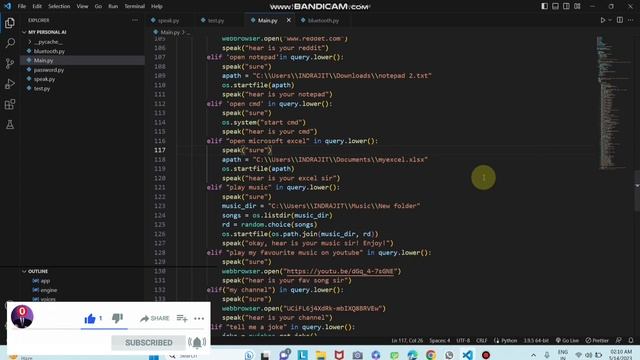Open bluetooth.py in the explorer tree

(49, 51)
